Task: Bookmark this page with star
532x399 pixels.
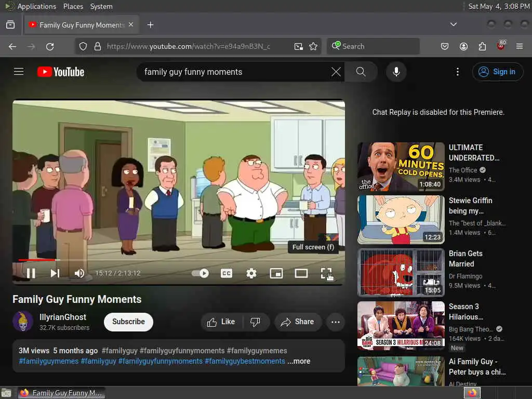Action: [313, 46]
